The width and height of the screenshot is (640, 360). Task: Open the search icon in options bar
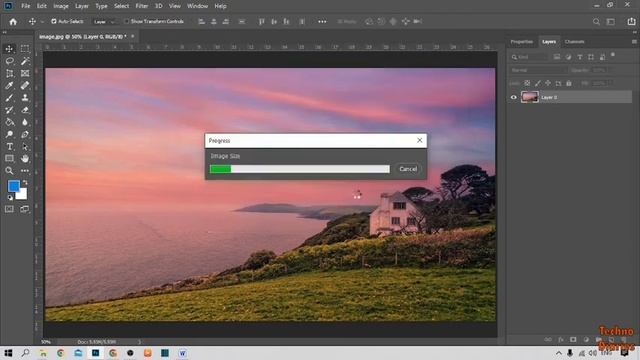pyautogui.click(x=596, y=22)
